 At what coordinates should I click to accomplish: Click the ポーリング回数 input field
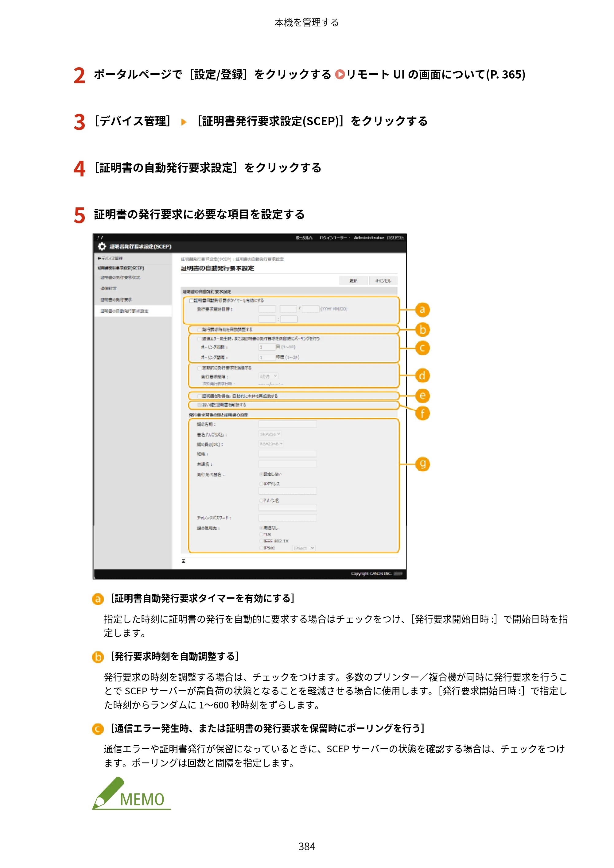267,347
